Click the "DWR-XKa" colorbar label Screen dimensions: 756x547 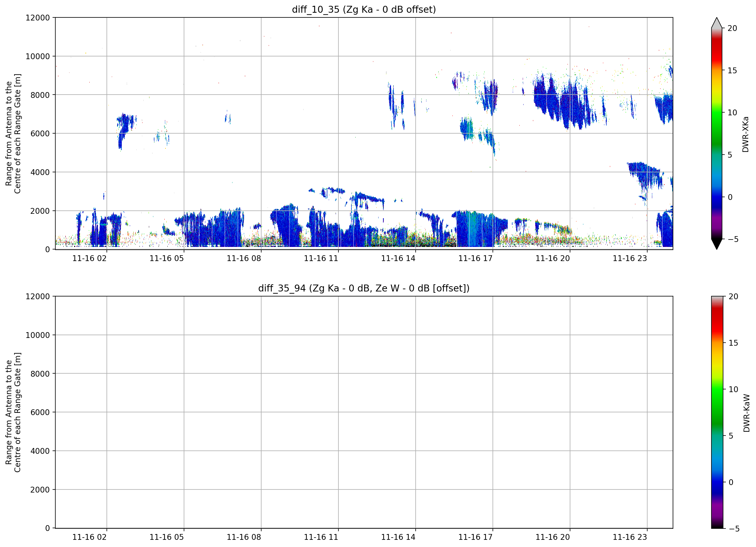pyautogui.click(x=746, y=134)
